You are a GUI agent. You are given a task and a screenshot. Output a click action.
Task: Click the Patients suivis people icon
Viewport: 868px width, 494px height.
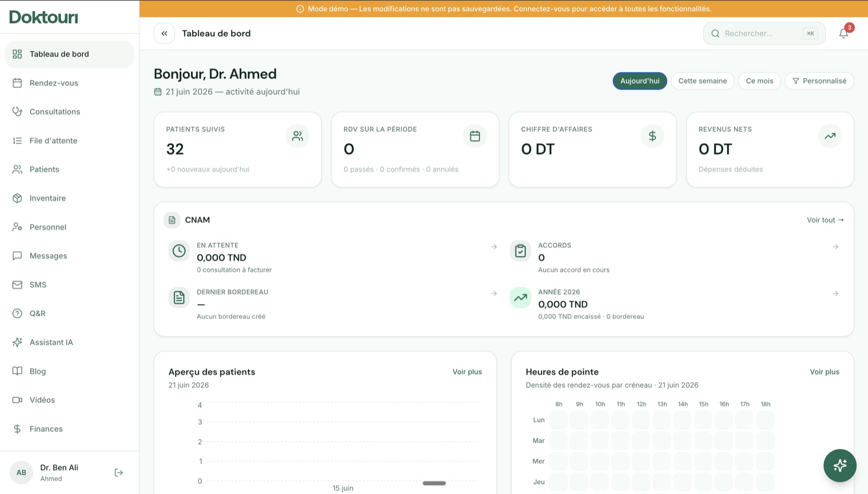click(x=297, y=136)
